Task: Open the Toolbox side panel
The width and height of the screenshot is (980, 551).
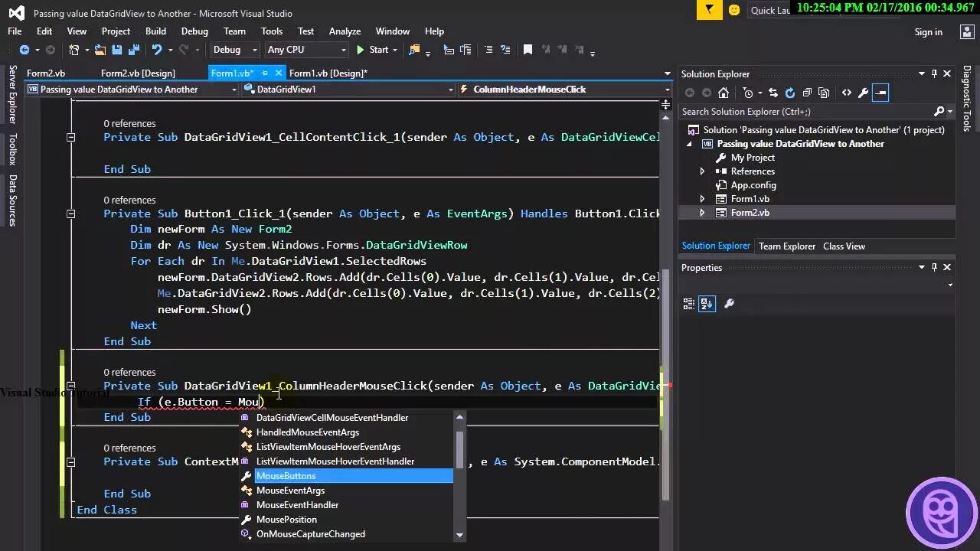Action: (12, 149)
